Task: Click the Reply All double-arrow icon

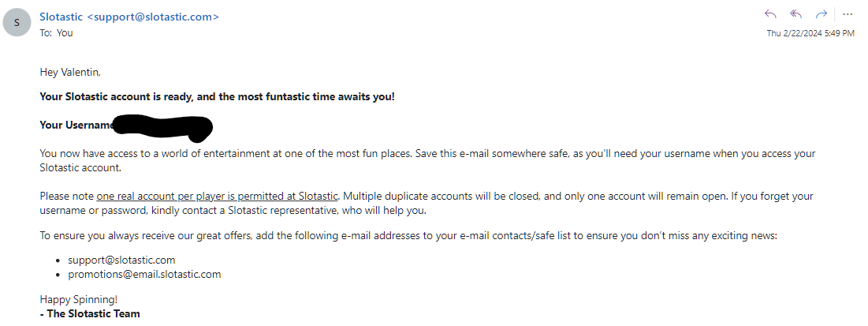Action: point(796,14)
